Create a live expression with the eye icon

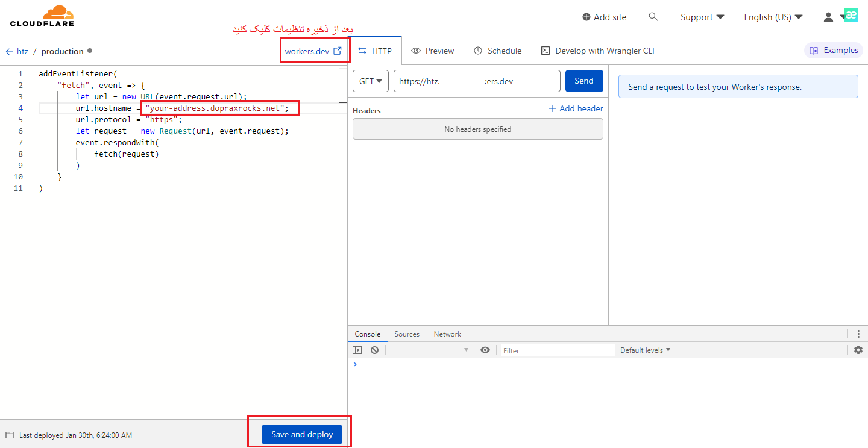coord(485,350)
